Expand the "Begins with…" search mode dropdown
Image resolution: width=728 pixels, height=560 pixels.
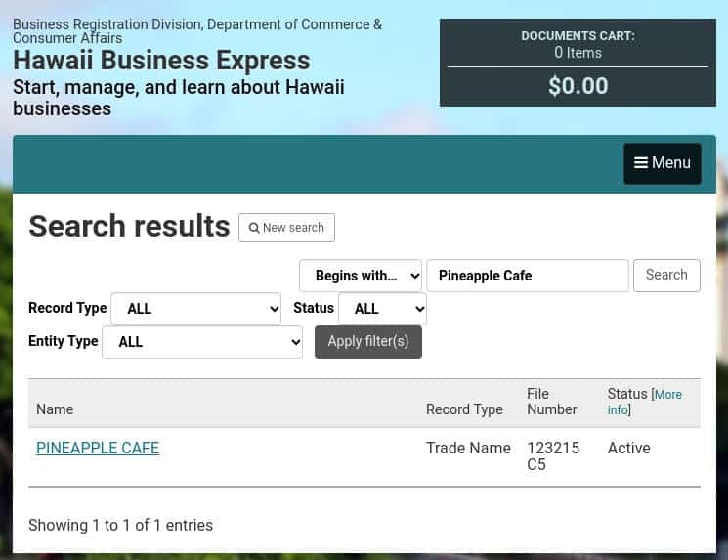point(361,276)
